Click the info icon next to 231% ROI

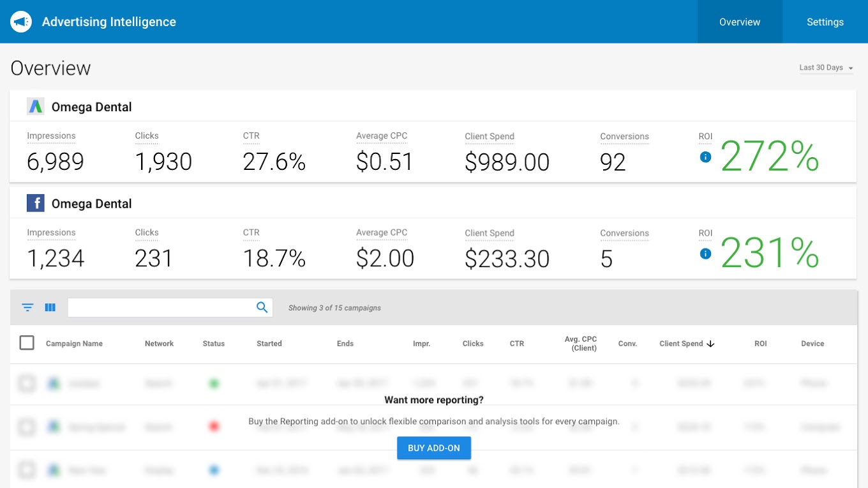click(705, 254)
